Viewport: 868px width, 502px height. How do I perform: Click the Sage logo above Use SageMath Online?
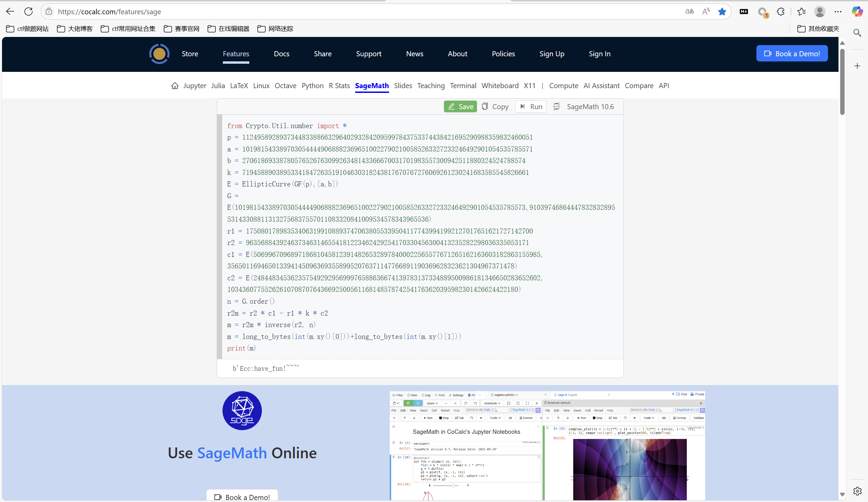pos(242,410)
